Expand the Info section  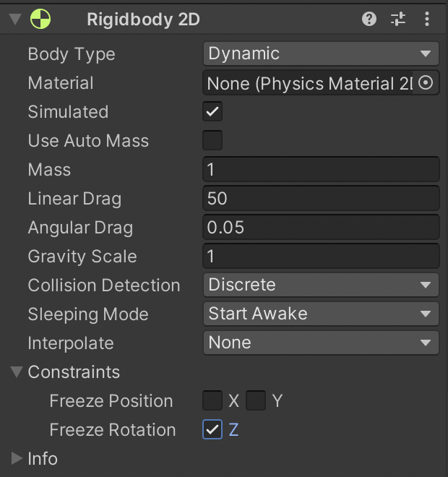[x=17, y=458]
